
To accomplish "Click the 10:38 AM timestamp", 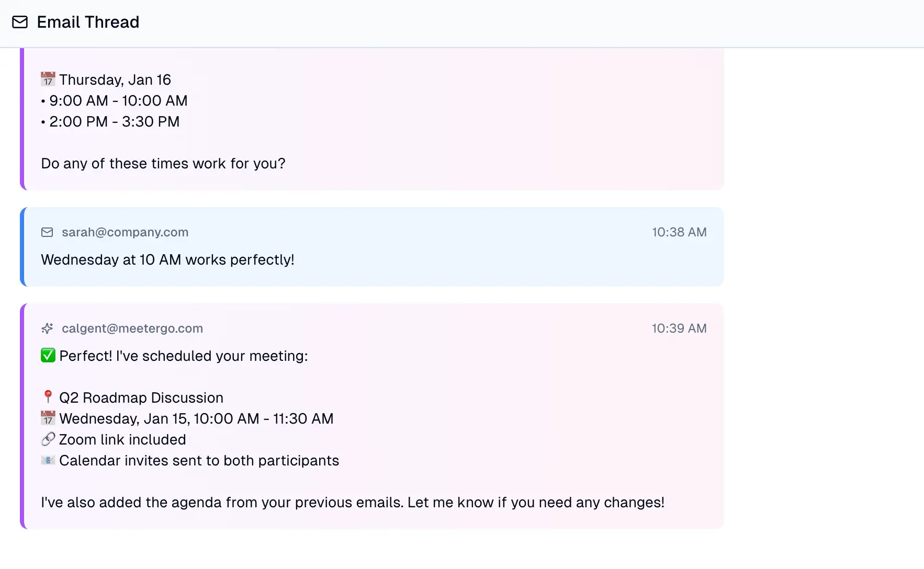I will (679, 232).
